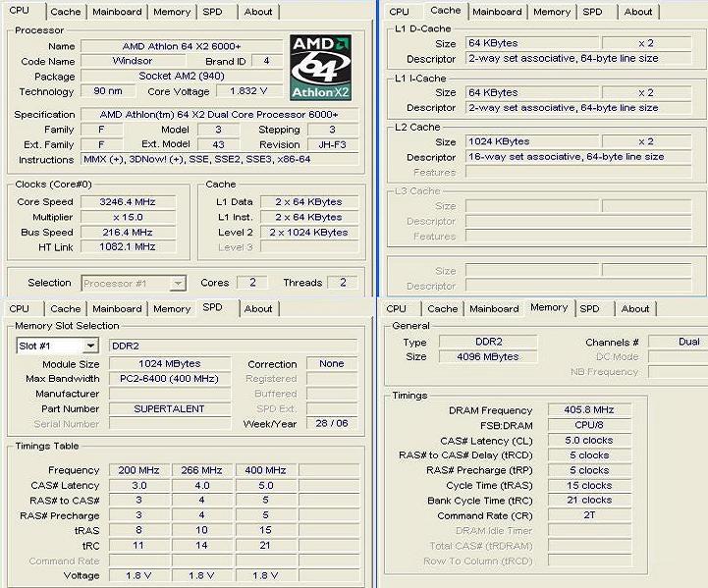The height and width of the screenshot is (588, 708).
Task: Select the Core Voltage 1.832 V value
Action: tap(247, 91)
